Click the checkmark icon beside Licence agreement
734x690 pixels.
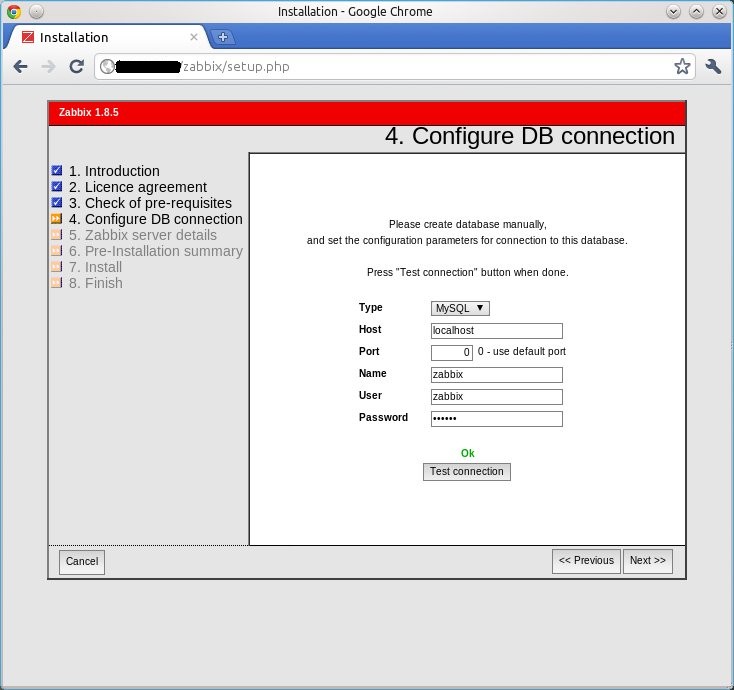click(x=57, y=186)
